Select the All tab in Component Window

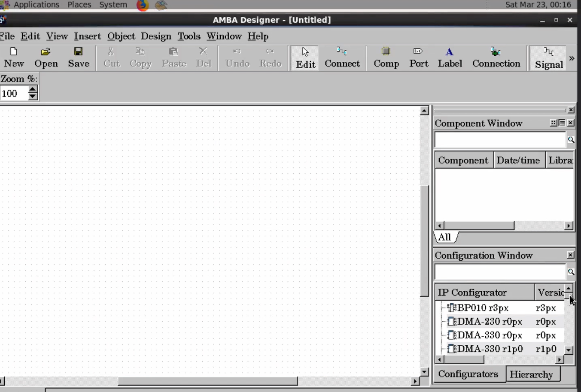point(444,237)
